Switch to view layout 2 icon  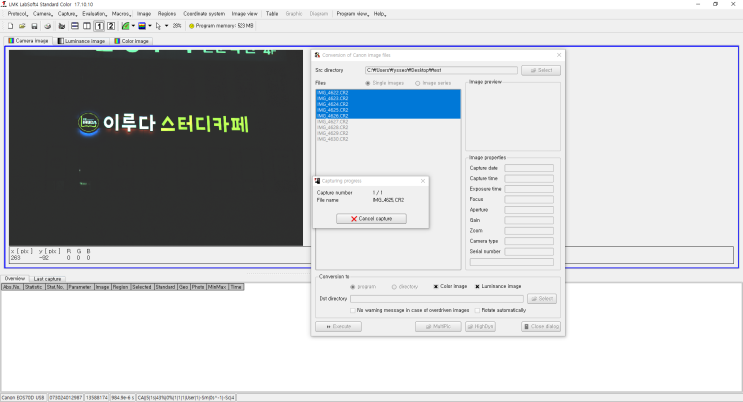[111, 26]
